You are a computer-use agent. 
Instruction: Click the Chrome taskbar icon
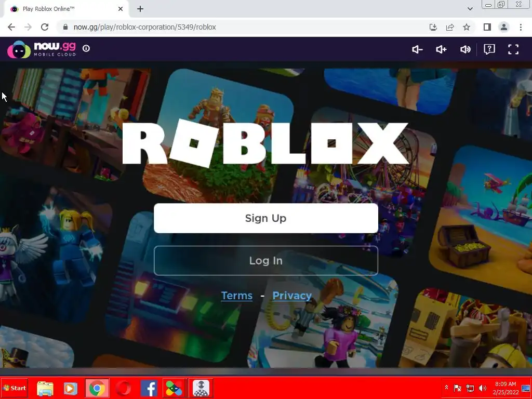97,388
